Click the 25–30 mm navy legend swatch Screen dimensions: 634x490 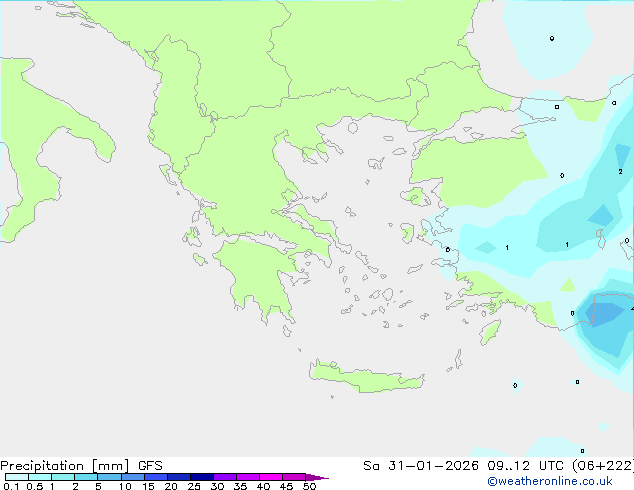click(201, 477)
